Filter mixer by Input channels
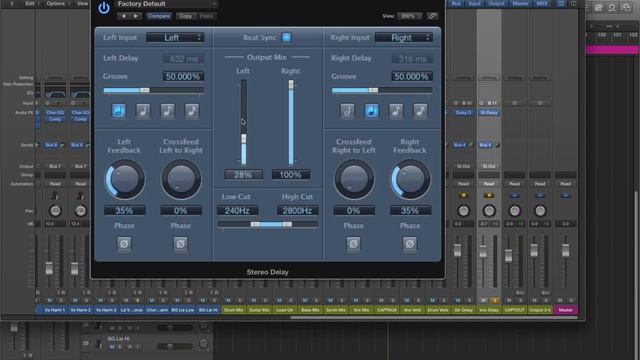The width and height of the screenshot is (640, 360). [474, 4]
